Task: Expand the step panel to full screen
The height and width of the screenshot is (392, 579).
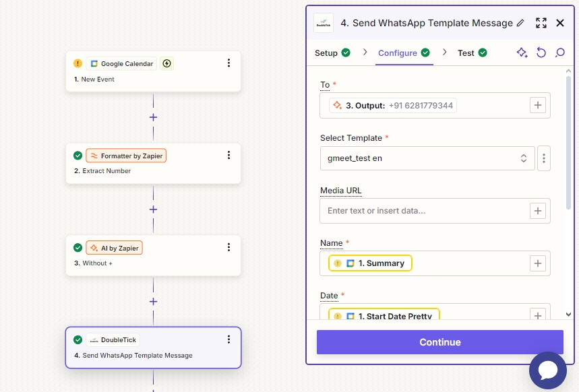Action: click(x=541, y=23)
